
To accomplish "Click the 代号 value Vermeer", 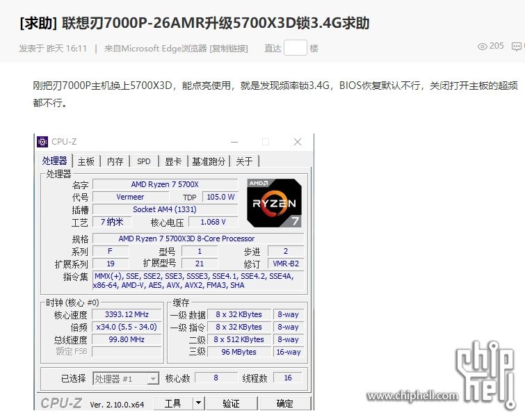I will click(x=131, y=197).
